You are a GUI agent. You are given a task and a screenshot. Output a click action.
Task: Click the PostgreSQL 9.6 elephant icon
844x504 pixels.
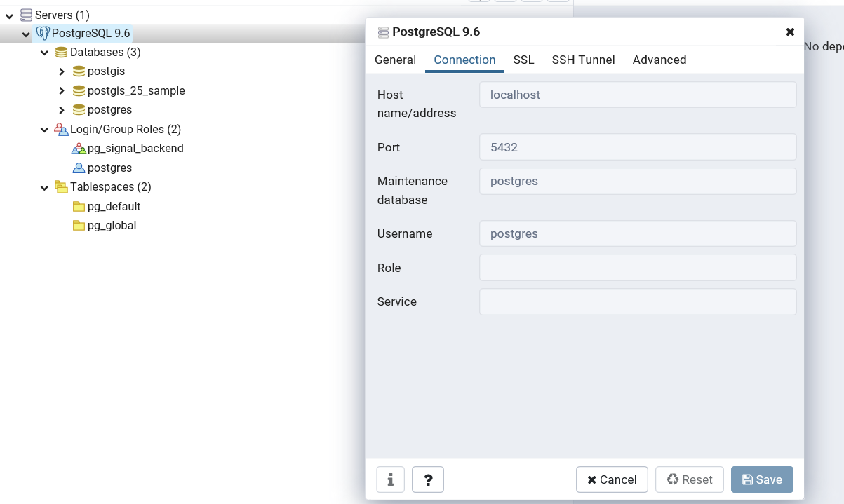tap(43, 33)
